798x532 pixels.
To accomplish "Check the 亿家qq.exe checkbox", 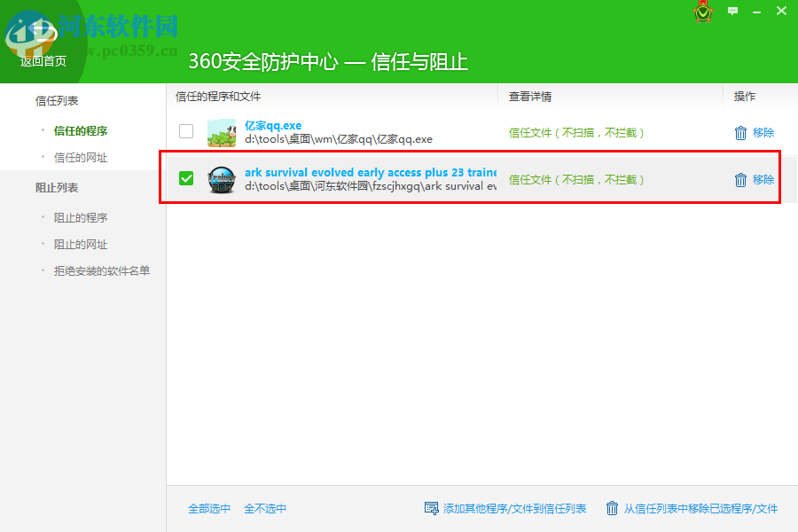I will point(186,131).
